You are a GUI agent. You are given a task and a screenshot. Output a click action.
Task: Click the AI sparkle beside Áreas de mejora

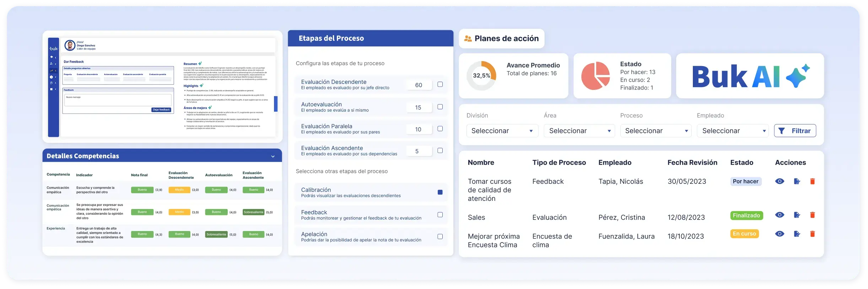[x=210, y=107]
